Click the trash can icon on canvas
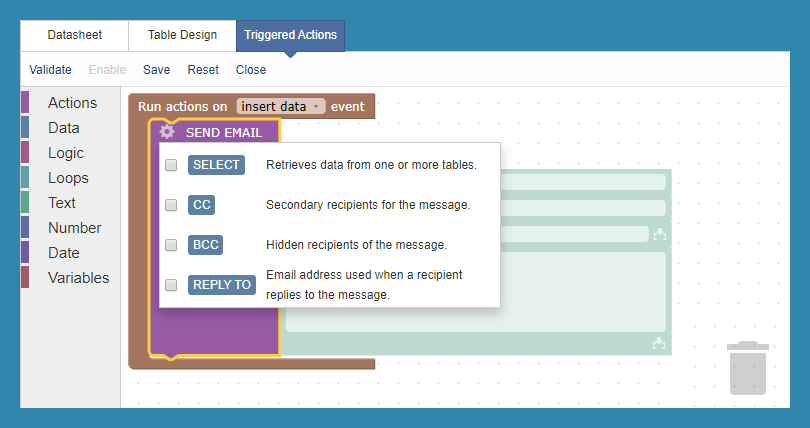Image resolution: width=810 pixels, height=428 pixels. 748,368
